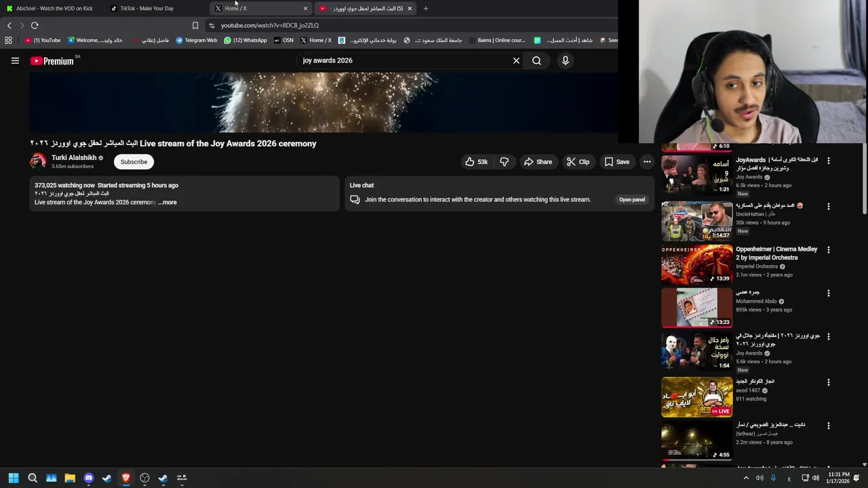The width and height of the screenshot is (868, 488).
Task: Open the three-dot more actions menu under video
Action: 647,162
